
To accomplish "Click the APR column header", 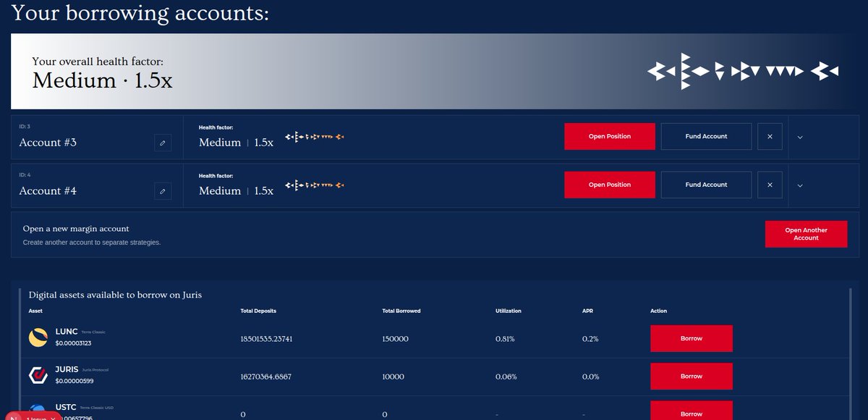I will click(587, 311).
